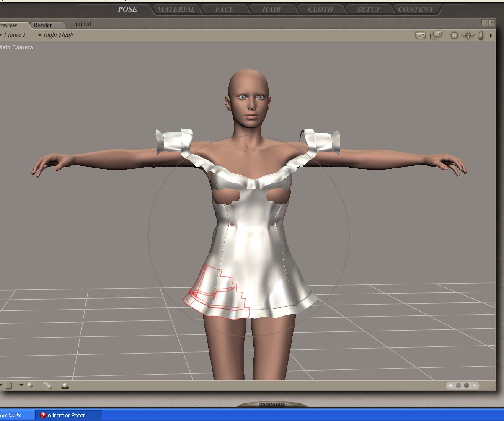Screen dimensions: 504x421
Task: Click the round face-camera icon
Action: [x=454, y=36]
